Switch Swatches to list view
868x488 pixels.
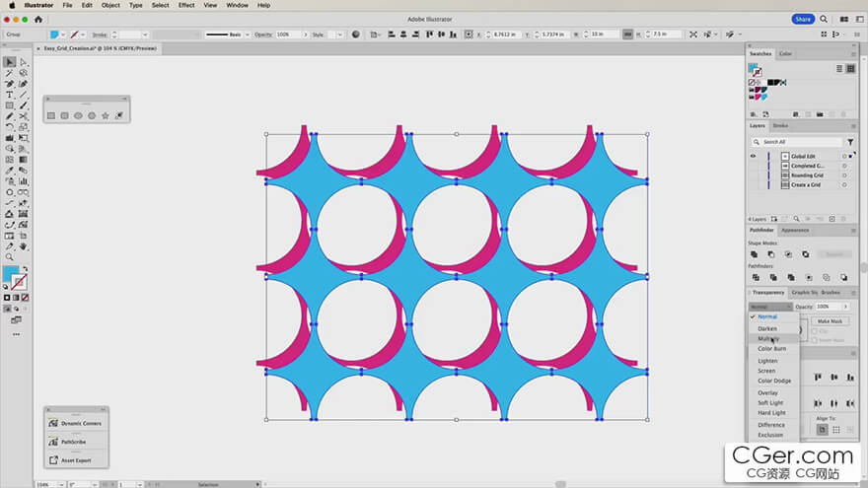tap(839, 69)
